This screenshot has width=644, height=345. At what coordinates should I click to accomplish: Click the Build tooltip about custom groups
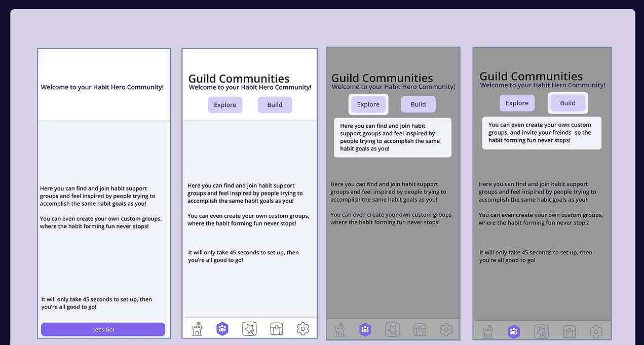(x=541, y=133)
